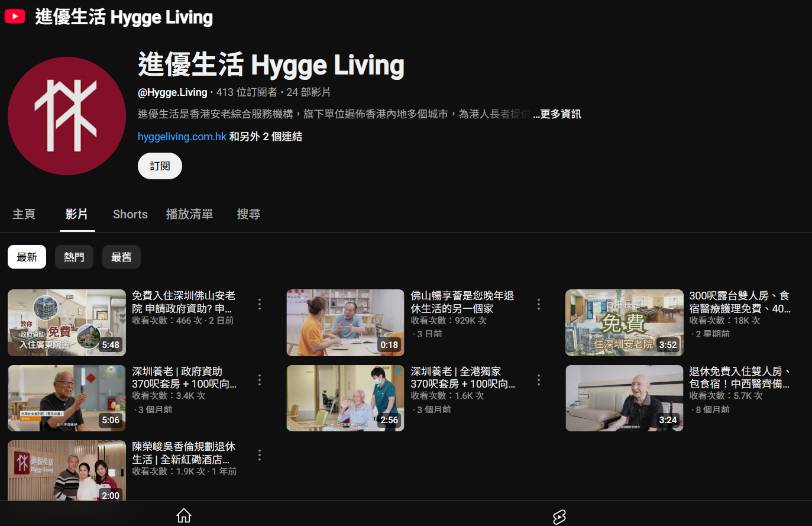Open the 3:24 video thumbnail
812x526 pixels.
click(x=625, y=398)
